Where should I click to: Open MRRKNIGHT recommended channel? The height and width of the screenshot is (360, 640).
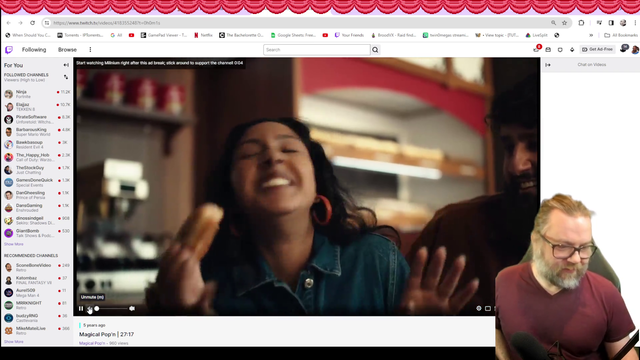[37, 305]
